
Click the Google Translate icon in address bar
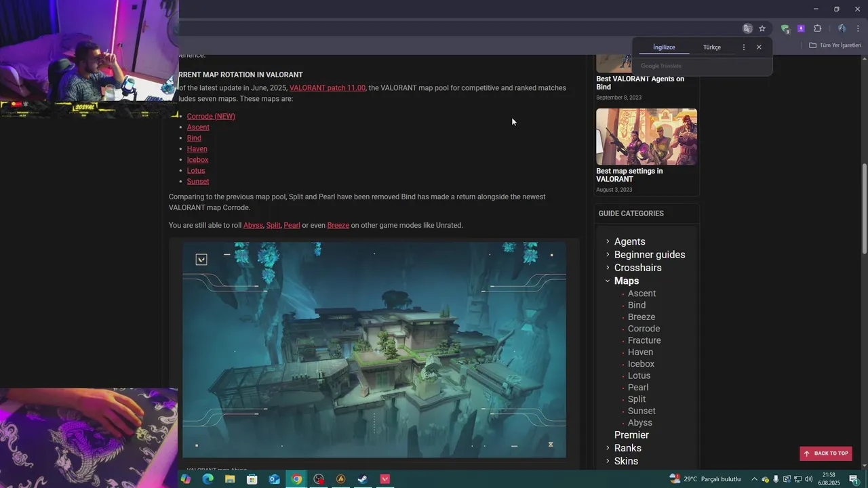747,28
